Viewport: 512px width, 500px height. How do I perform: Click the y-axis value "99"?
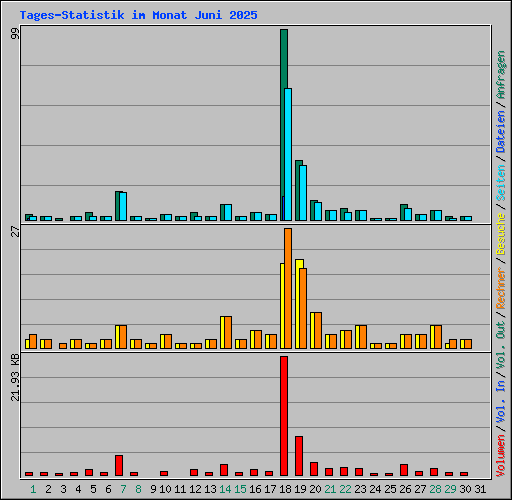pyautogui.click(x=15, y=34)
